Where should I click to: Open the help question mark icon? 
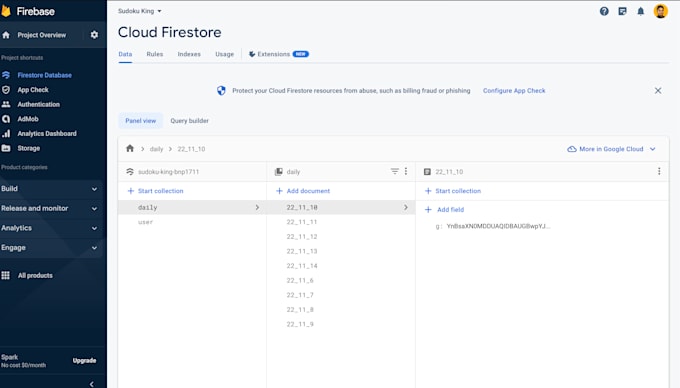604,11
